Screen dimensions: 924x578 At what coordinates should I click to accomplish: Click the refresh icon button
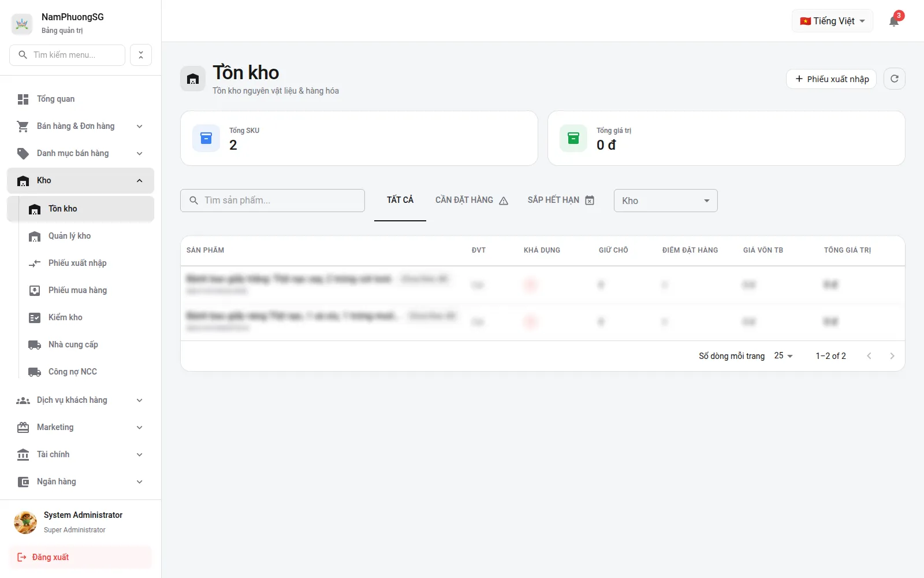[895, 79]
